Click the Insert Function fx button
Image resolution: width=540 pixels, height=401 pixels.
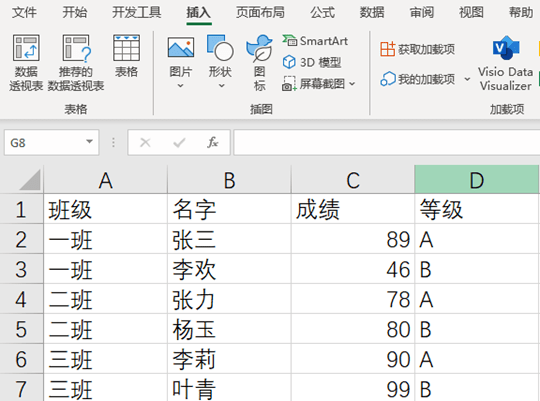(x=213, y=142)
